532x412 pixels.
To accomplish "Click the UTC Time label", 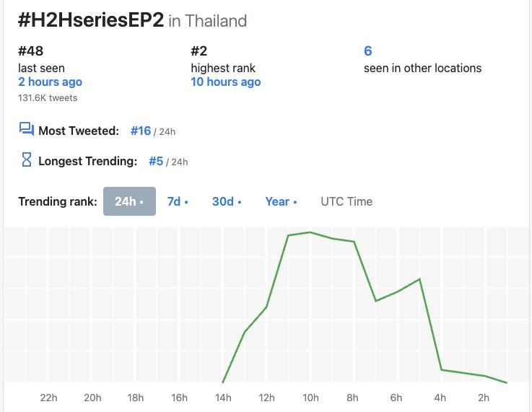I will point(346,201).
